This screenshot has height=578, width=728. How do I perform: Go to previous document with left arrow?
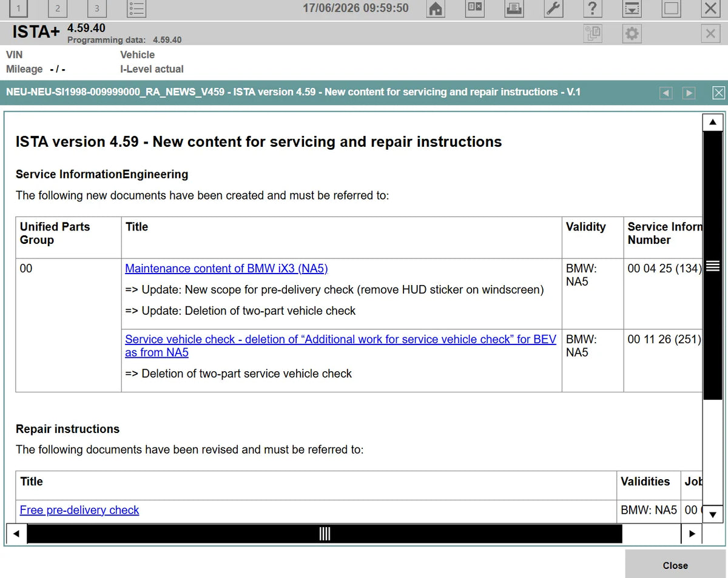pos(666,93)
